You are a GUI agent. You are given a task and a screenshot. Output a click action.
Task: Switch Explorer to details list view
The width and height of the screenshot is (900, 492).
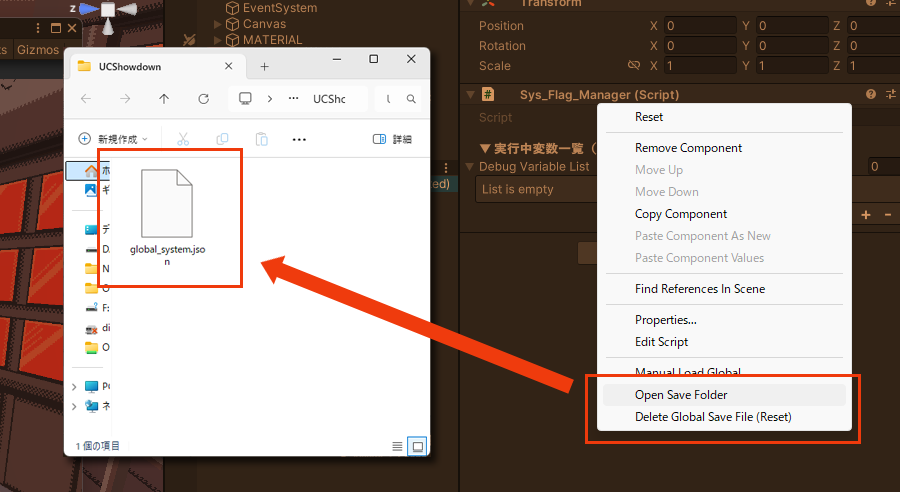tap(398, 445)
